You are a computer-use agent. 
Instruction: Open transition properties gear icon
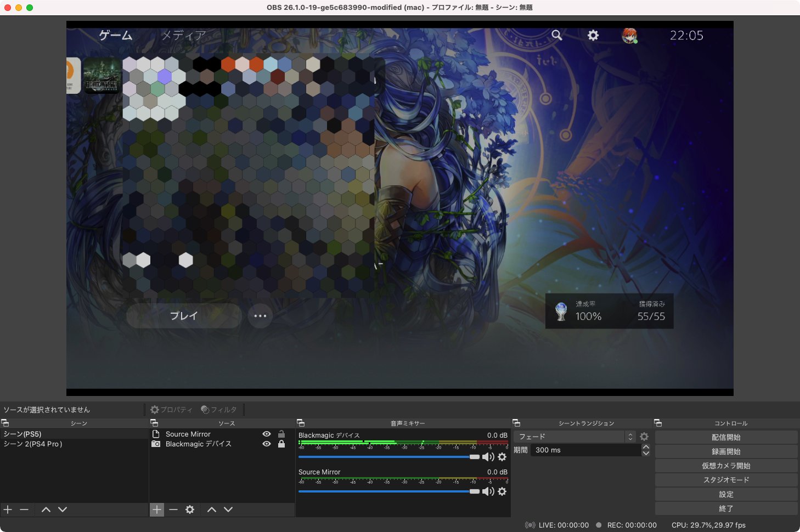click(x=644, y=437)
